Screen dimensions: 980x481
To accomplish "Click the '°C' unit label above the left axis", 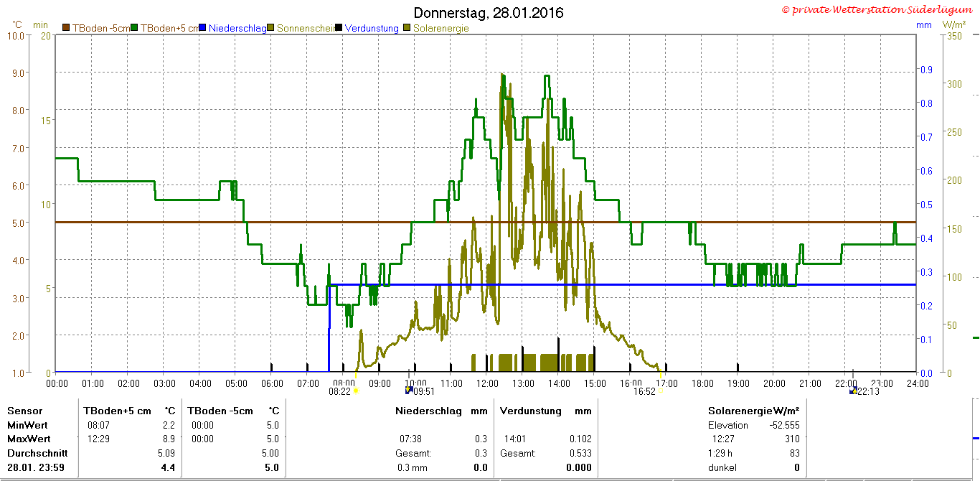I will tap(17, 24).
